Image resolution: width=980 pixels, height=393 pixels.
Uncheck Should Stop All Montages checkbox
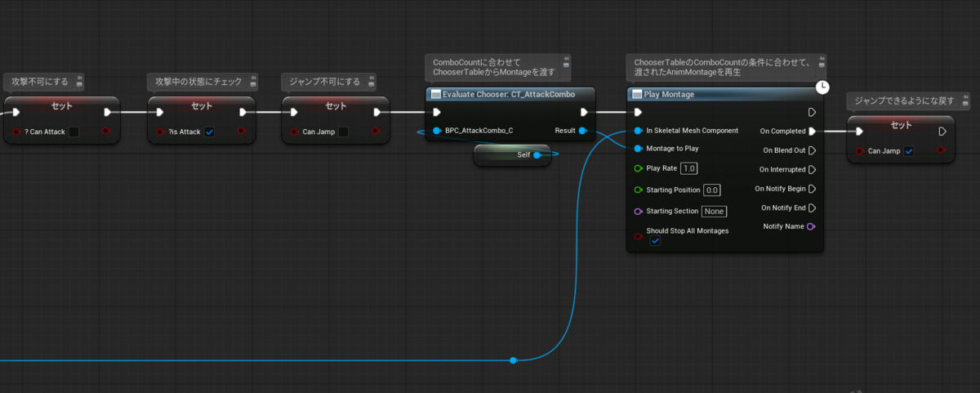click(655, 242)
